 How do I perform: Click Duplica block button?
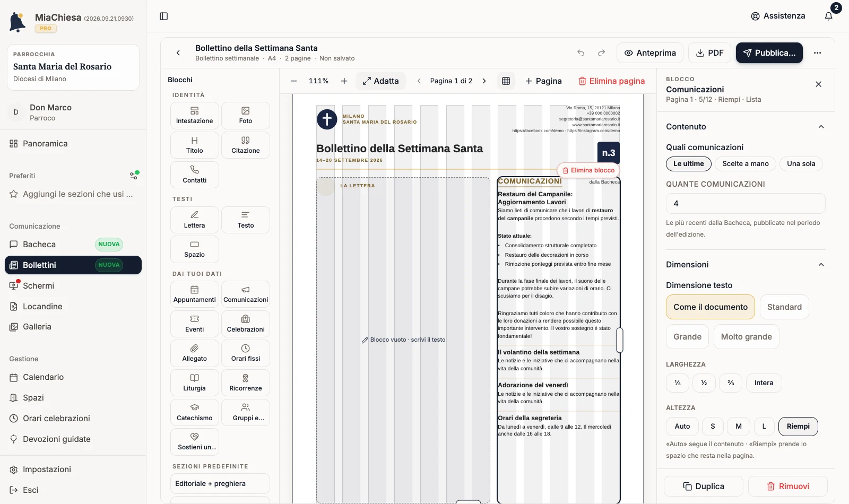(x=704, y=486)
